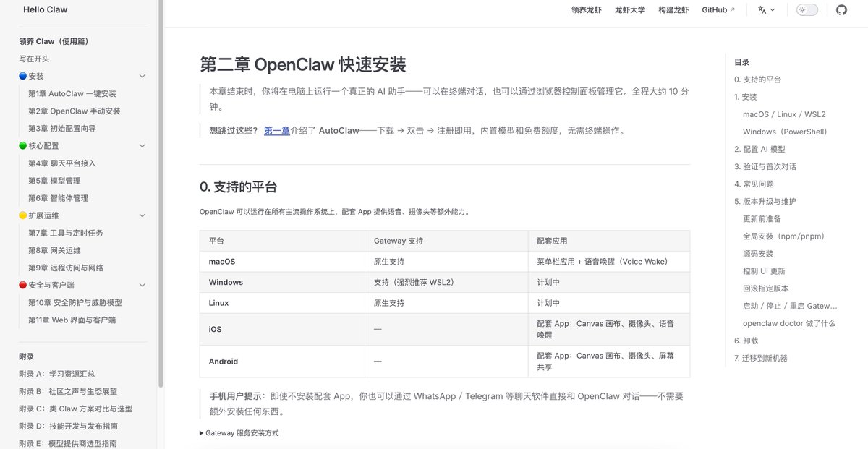Jump to 5. 版本升级与维护 outline entry

point(765,201)
